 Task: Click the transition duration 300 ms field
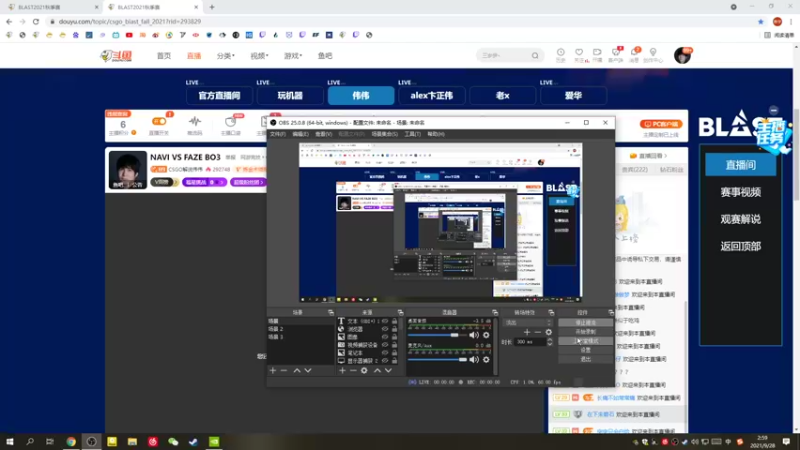[x=530, y=342]
